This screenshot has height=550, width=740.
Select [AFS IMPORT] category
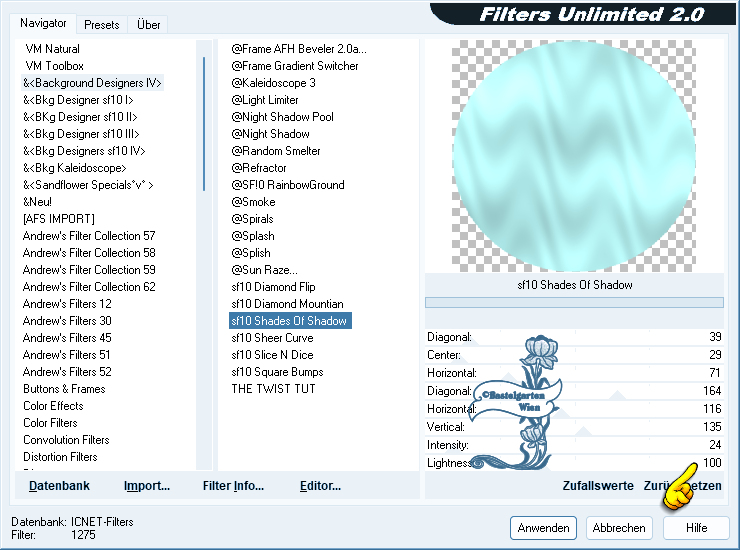coord(59,219)
